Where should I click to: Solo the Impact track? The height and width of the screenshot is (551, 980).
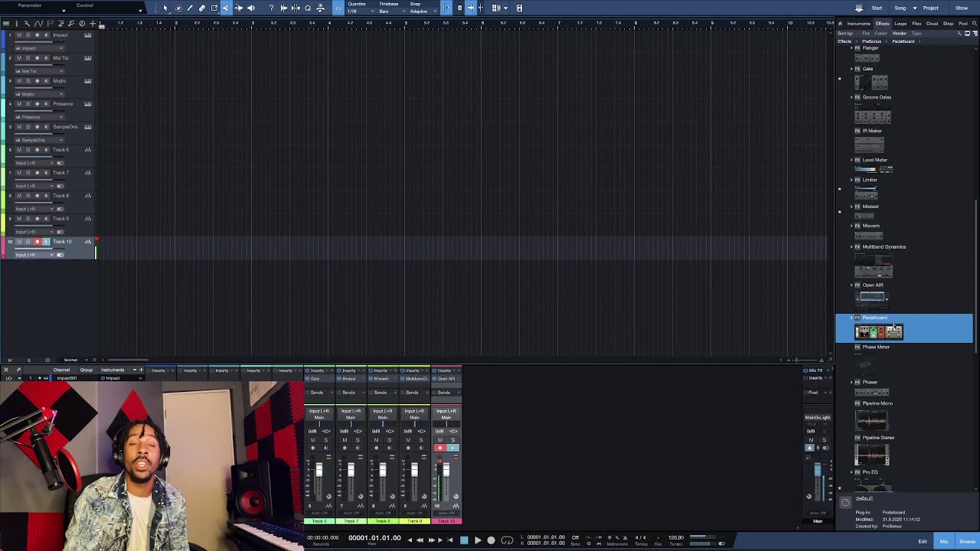28,35
